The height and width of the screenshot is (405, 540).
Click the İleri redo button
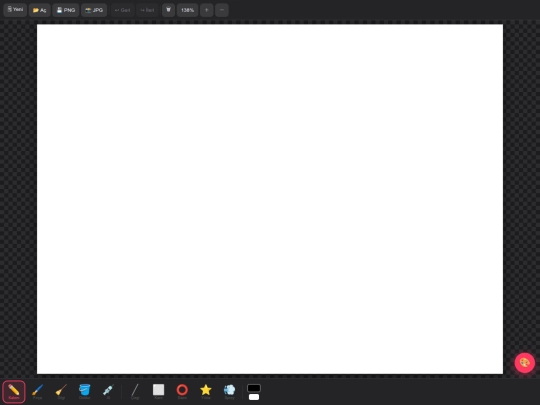[147, 10]
